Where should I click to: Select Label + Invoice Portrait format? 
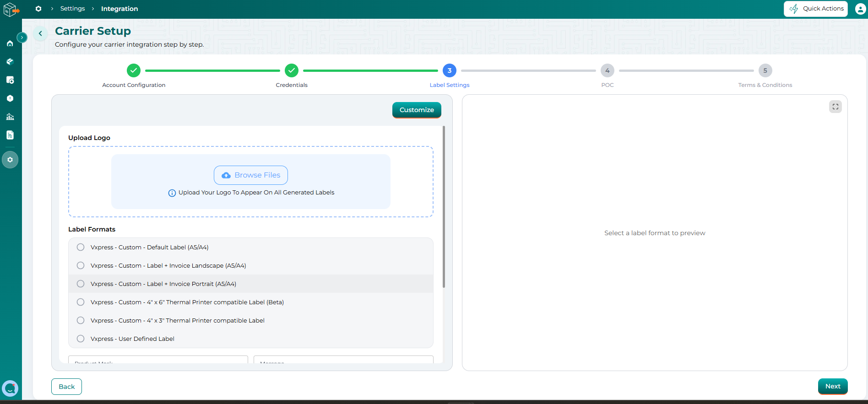click(251, 284)
